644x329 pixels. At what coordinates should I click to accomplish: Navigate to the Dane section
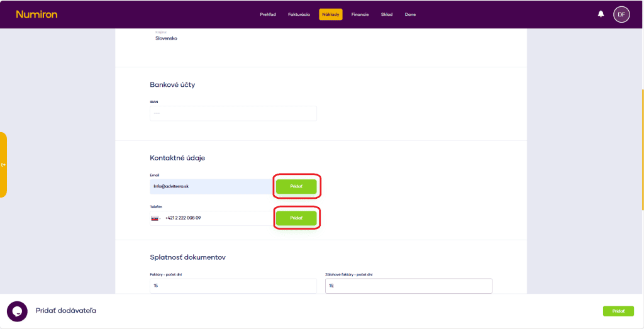coord(410,14)
